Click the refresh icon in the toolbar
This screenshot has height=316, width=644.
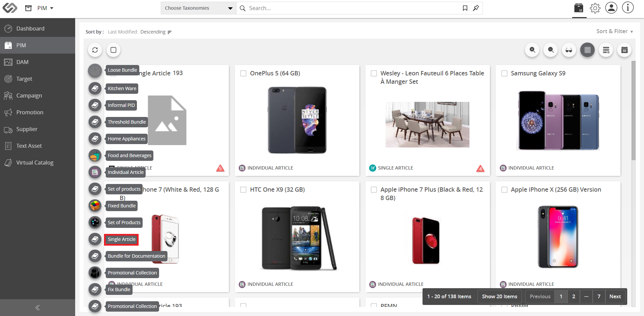click(x=95, y=50)
